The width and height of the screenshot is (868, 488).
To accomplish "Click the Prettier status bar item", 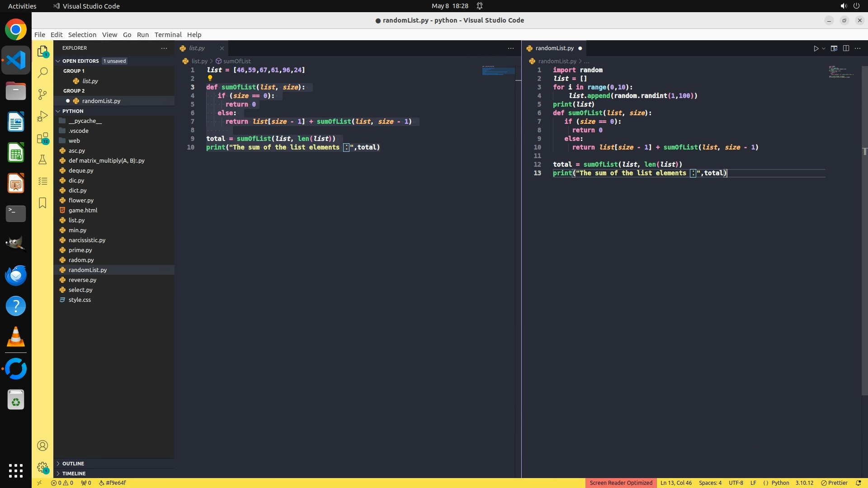I will tap(835, 483).
